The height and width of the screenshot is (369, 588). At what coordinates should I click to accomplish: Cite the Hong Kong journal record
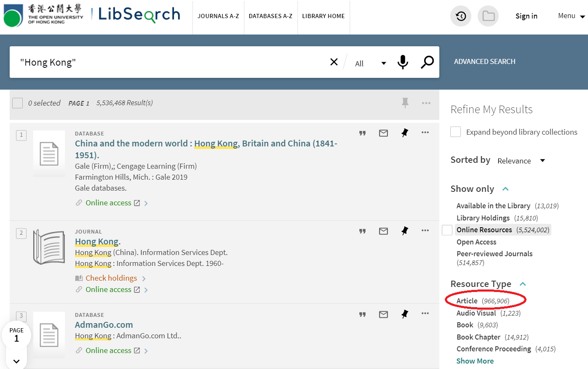click(x=362, y=231)
